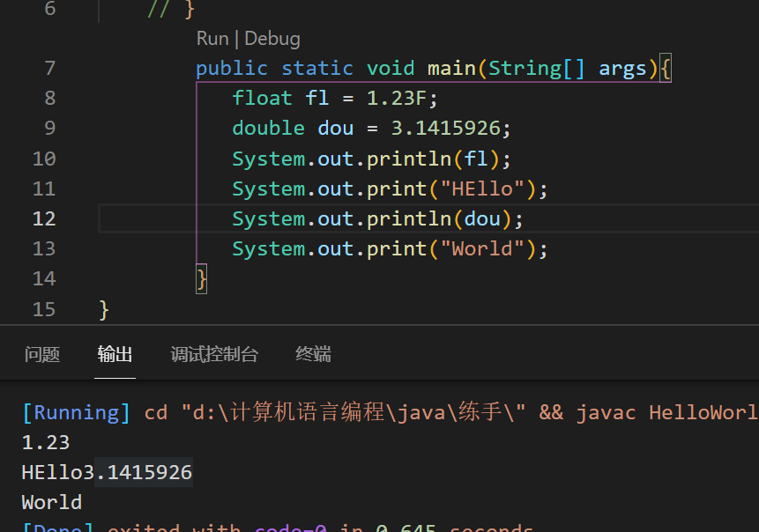Place cursor on the main method name
The height and width of the screenshot is (532, 759).
coord(450,68)
